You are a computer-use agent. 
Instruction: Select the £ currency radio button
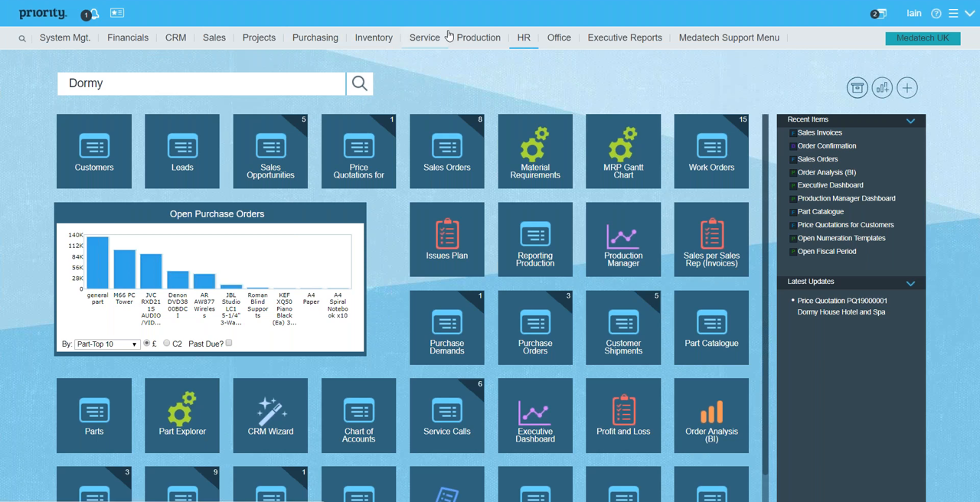point(147,344)
